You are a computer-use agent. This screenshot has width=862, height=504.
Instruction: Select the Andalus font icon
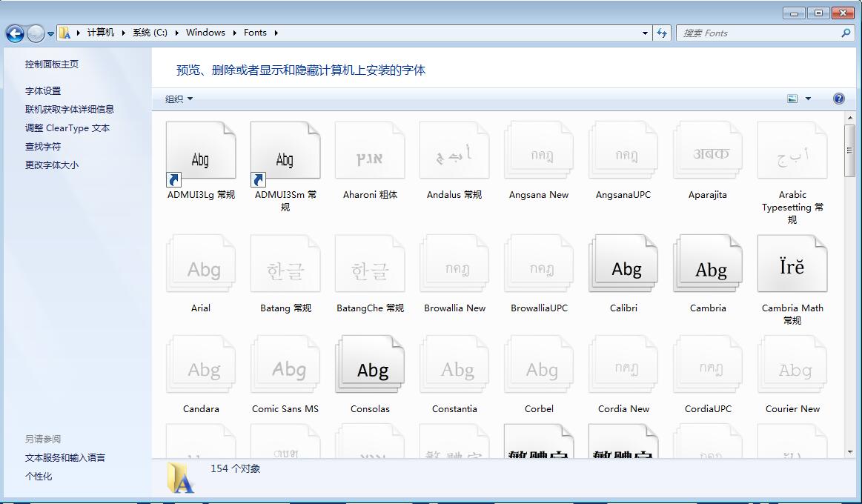(x=454, y=151)
